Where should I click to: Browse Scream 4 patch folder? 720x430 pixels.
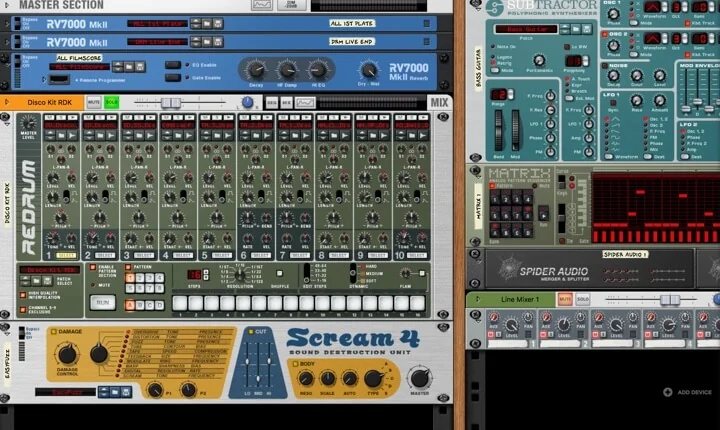tap(115, 392)
